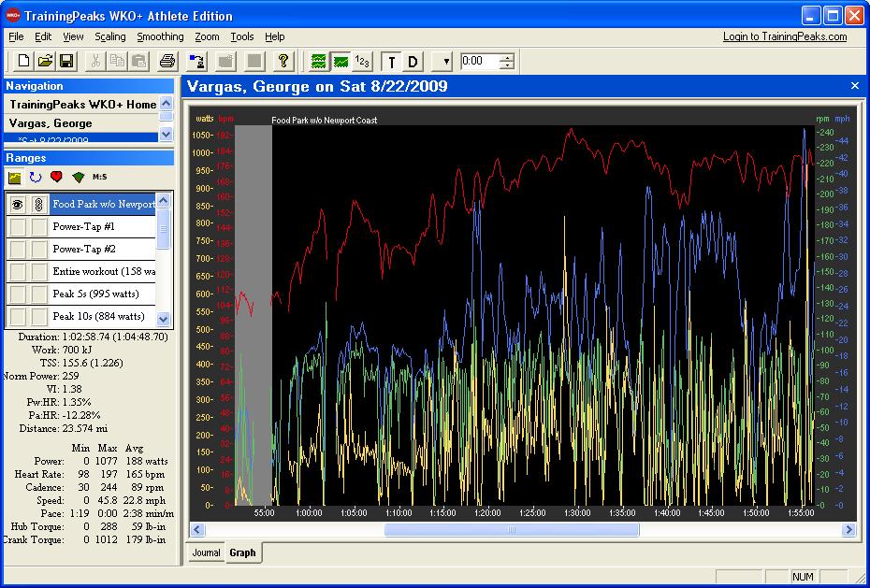The width and height of the screenshot is (870, 588).
Task: Click the yellow question mark Help icon
Action: (x=284, y=62)
